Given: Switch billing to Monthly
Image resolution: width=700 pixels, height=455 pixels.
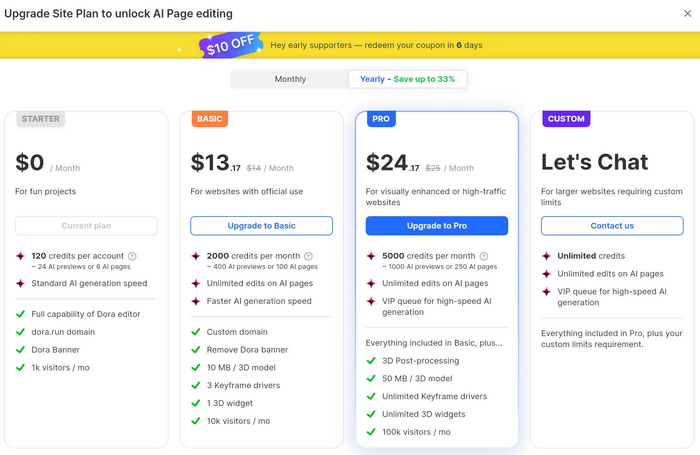Looking at the screenshot, I should click(x=290, y=79).
